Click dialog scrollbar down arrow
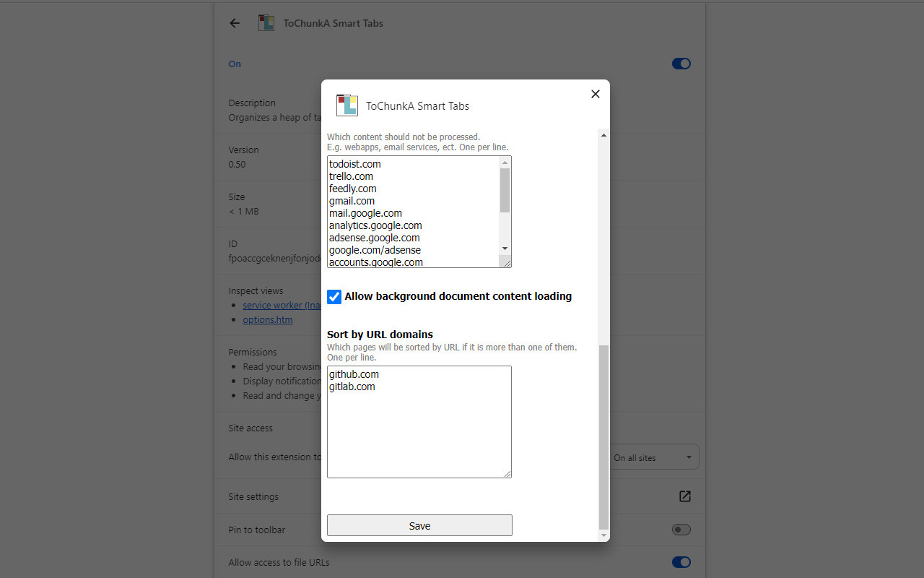The height and width of the screenshot is (578, 924). pyautogui.click(x=603, y=535)
